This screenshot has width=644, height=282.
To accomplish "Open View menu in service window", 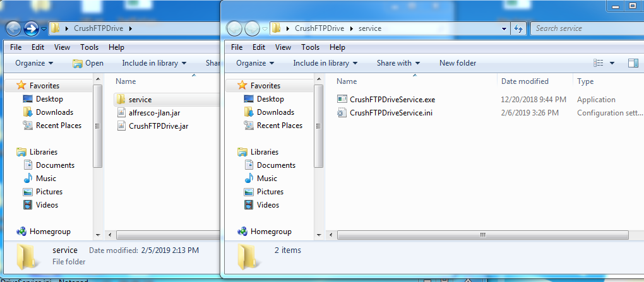I will tap(283, 47).
